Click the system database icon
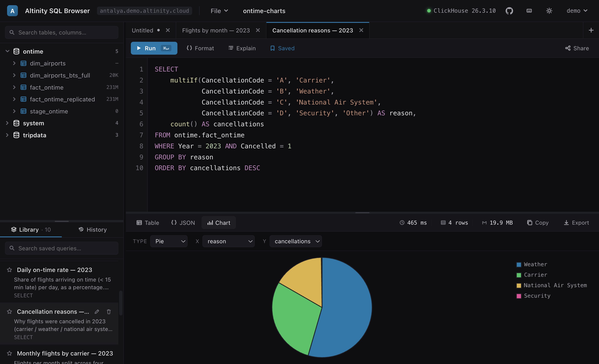Screen dimensions: 599x364 (16, 123)
